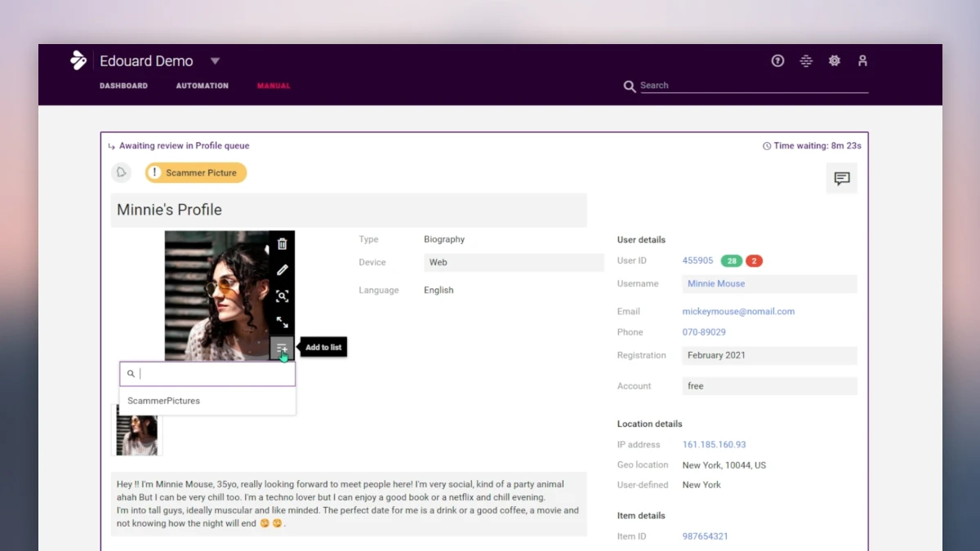Click the free account value
Viewport: 980px width, 551px height.
[x=769, y=386]
